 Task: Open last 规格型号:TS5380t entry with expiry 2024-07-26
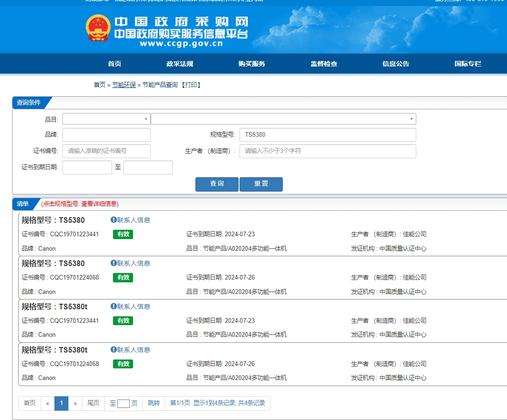coord(54,350)
